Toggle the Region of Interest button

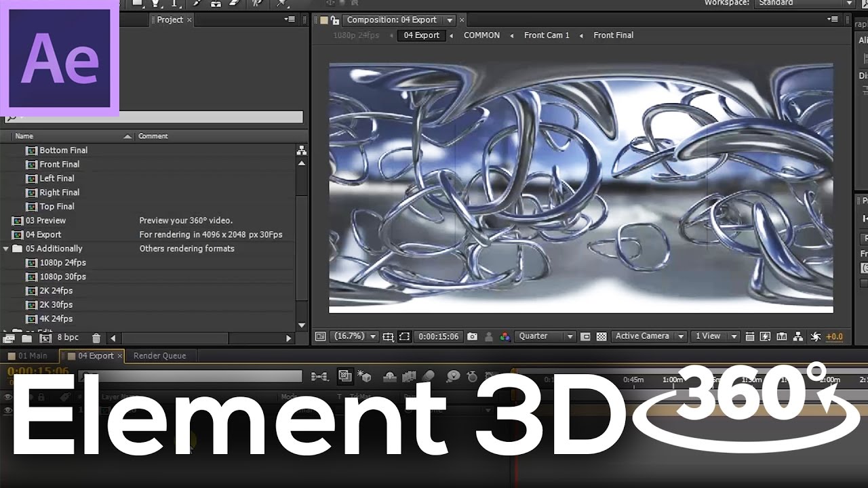(x=585, y=336)
